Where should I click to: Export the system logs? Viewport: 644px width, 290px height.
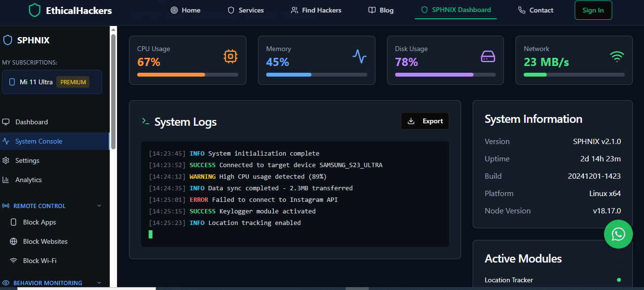[x=425, y=121]
